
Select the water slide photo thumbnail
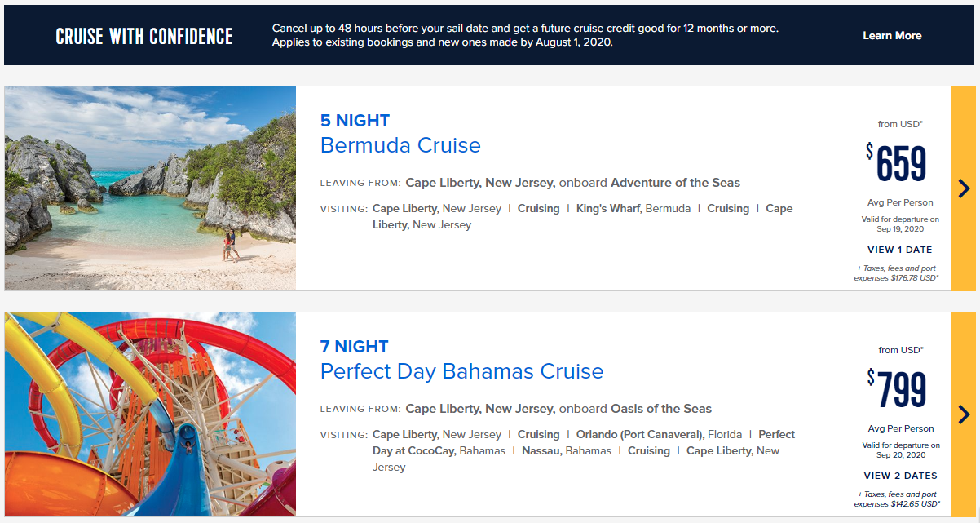(150, 414)
